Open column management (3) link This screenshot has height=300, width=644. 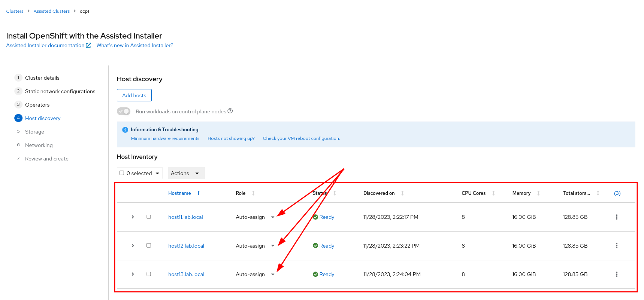pyautogui.click(x=617, y=193)
